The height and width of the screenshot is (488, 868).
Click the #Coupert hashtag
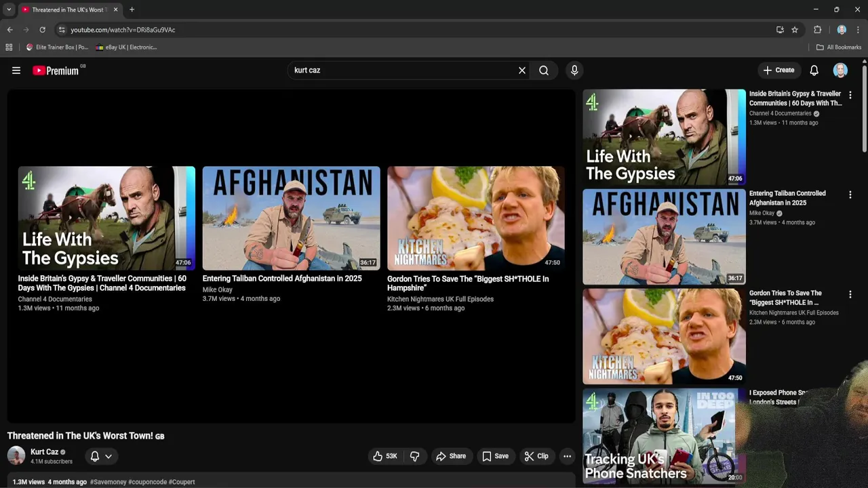tap(182, 482)
